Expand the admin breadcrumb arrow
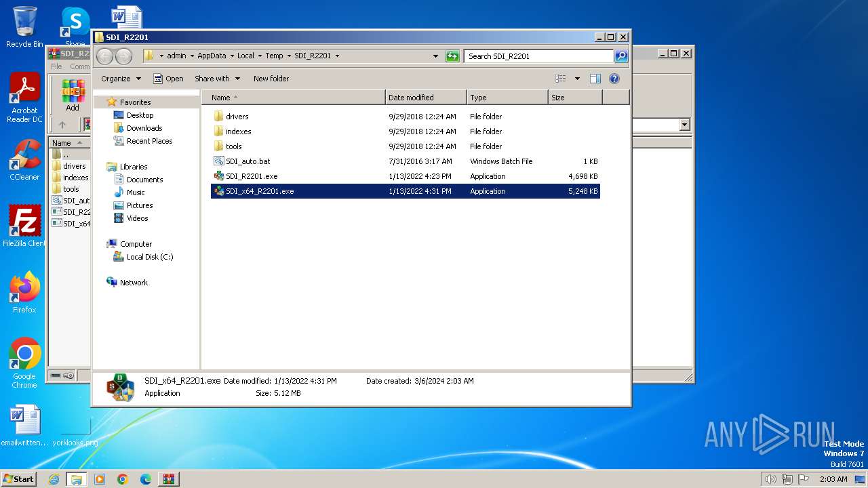The image size is (868, 488). 192,56
